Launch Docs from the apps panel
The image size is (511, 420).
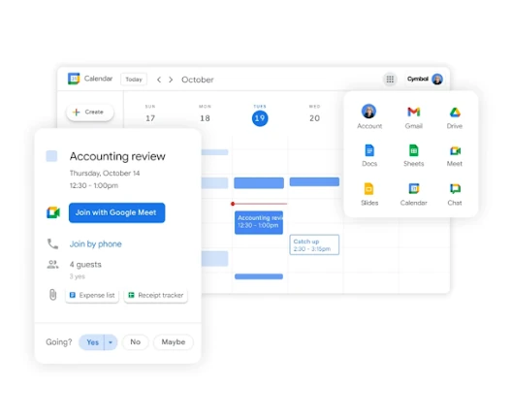[x=369, y=155]
